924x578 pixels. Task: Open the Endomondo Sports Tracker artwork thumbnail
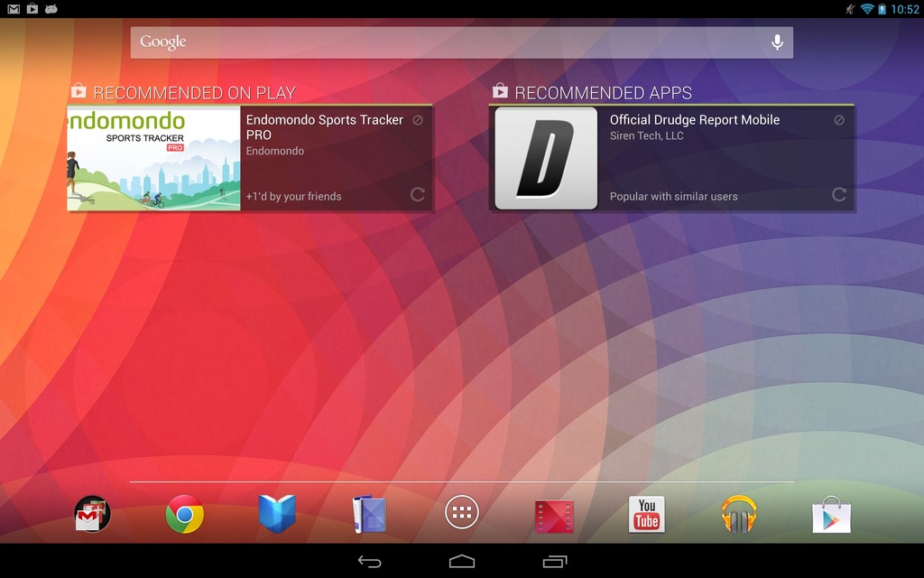[153, 158]
